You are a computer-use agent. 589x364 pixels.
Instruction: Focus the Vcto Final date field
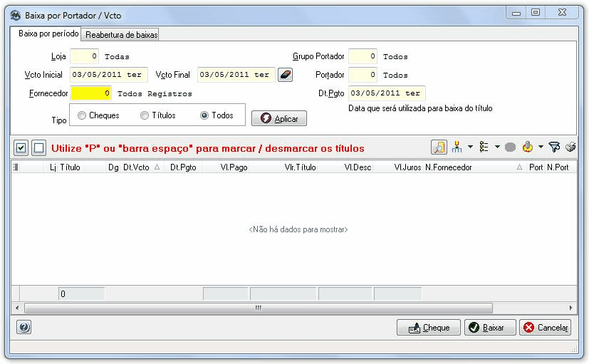236,75
